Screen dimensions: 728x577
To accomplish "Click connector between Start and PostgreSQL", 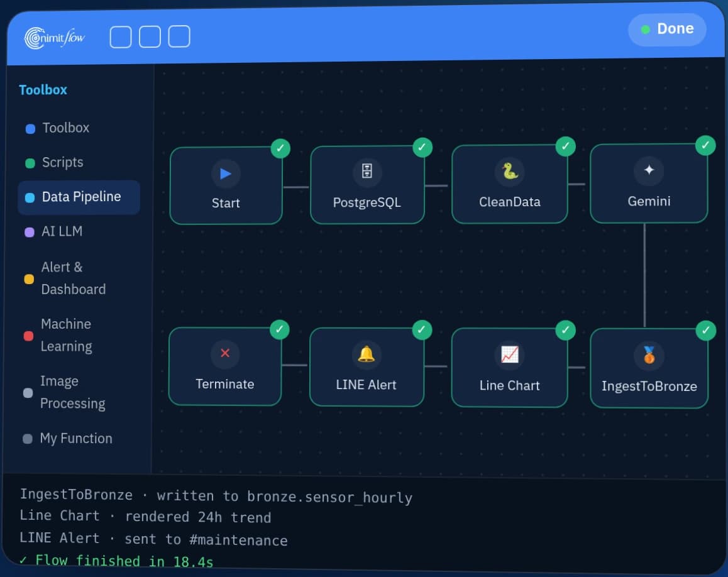I will [x=296, y=187].
